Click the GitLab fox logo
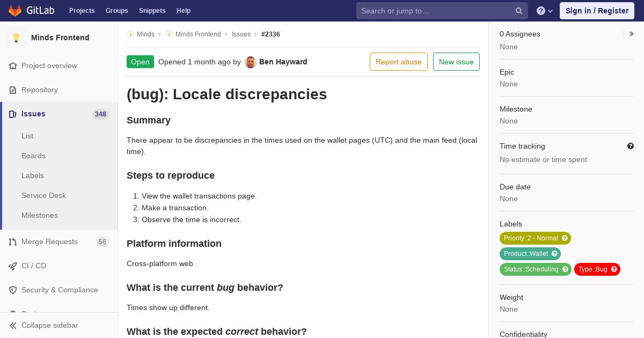Screen dimensions: 644x338 point(15,10)
